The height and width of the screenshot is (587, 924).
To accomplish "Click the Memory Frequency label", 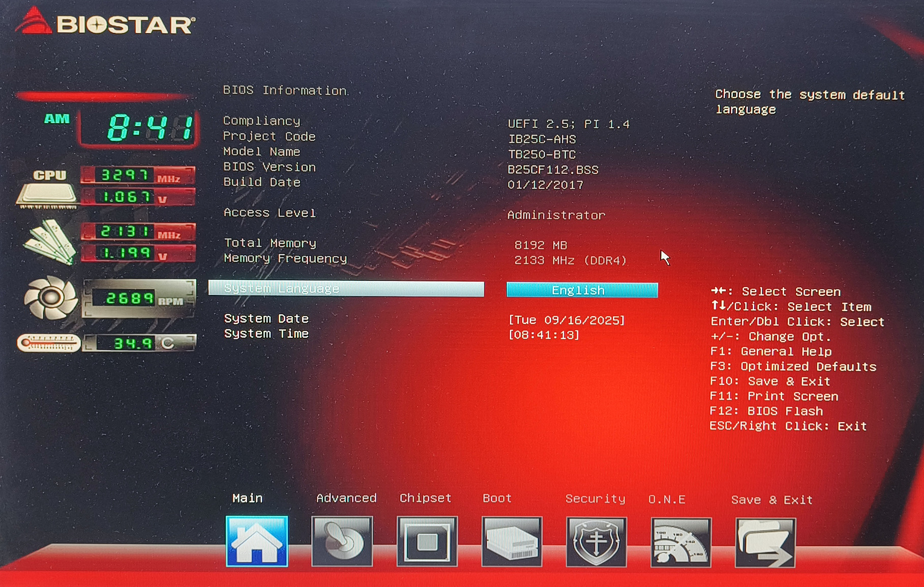I will coord(286,258).
